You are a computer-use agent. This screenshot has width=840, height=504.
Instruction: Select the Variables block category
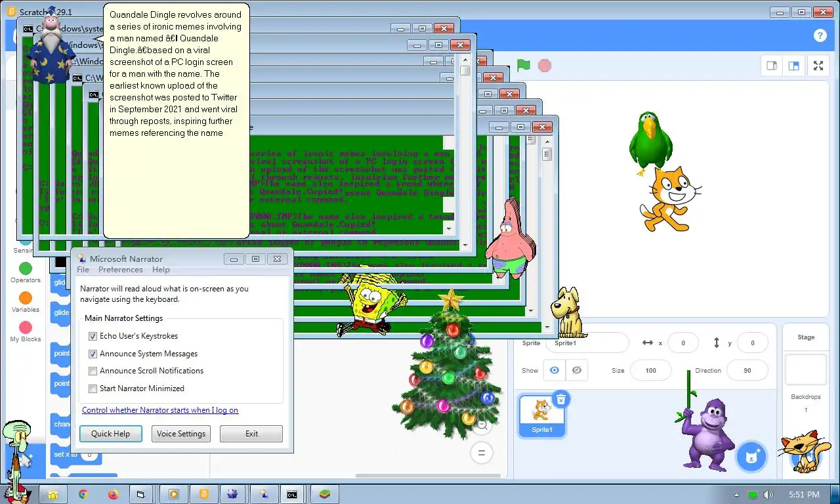pyautogui.click(x=26, y=303)
